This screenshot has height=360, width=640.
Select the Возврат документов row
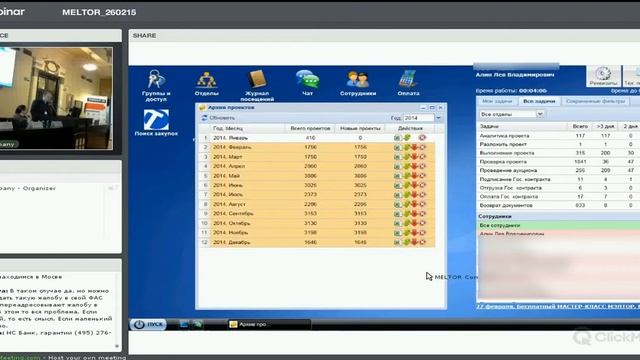point(559,205)
